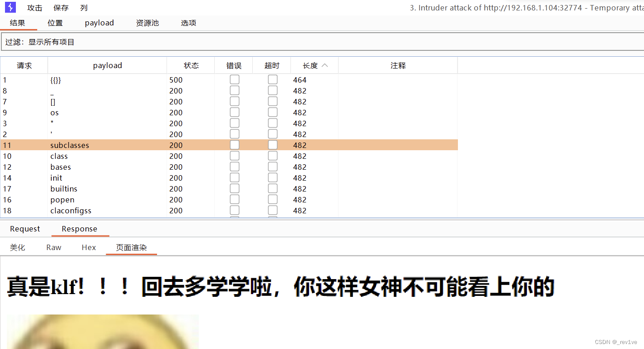This screenshot has width=644, height=349.
Task: Click status 500 in the {{}} row
Action: pyautogui.click(x=176, y=80)
